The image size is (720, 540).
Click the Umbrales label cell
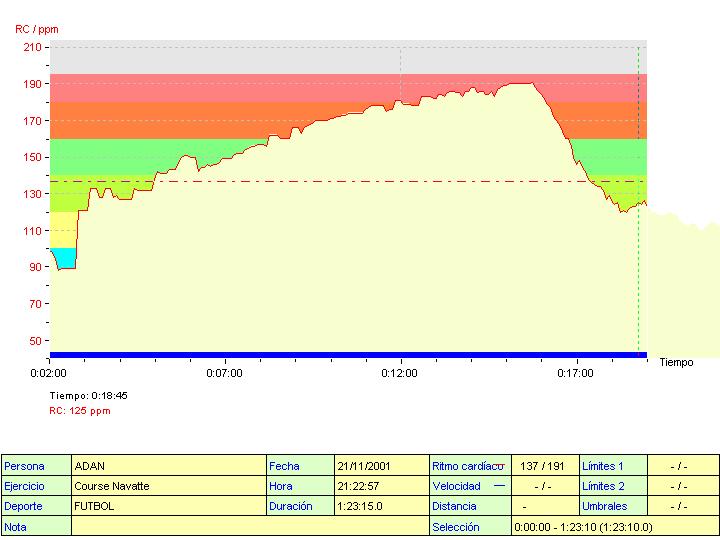(614, 506)
